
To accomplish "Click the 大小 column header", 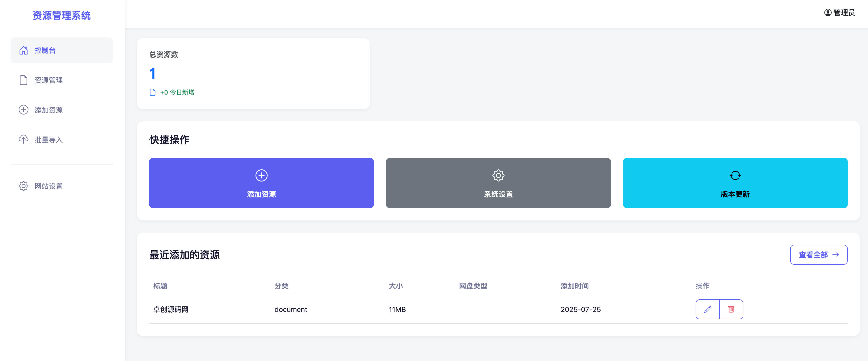I will click(x=396, y=286).
